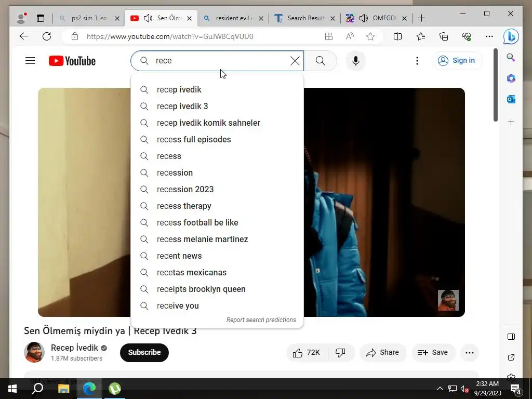Select the plain recess suggestion
The width and height of the screenshot is (532, 399).
pos(217,156)
